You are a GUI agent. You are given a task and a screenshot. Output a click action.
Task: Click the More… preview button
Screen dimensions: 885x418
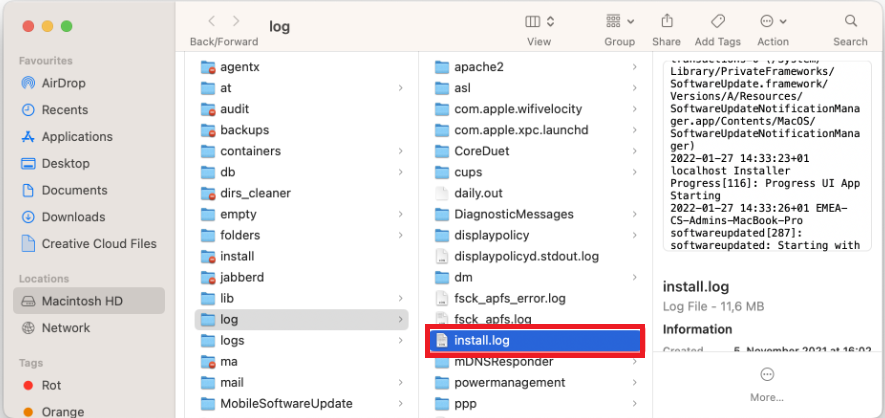(x=766, y=385)
